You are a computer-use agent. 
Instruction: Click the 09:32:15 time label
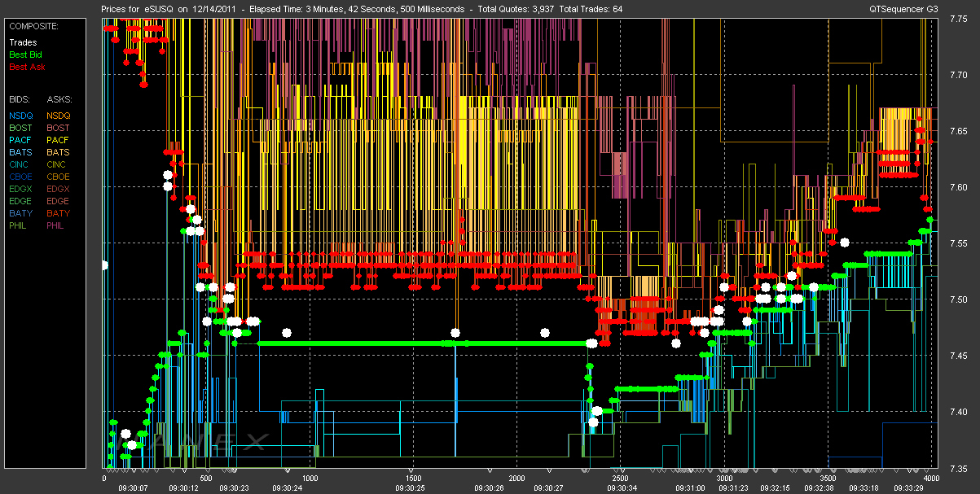point(775,488)
